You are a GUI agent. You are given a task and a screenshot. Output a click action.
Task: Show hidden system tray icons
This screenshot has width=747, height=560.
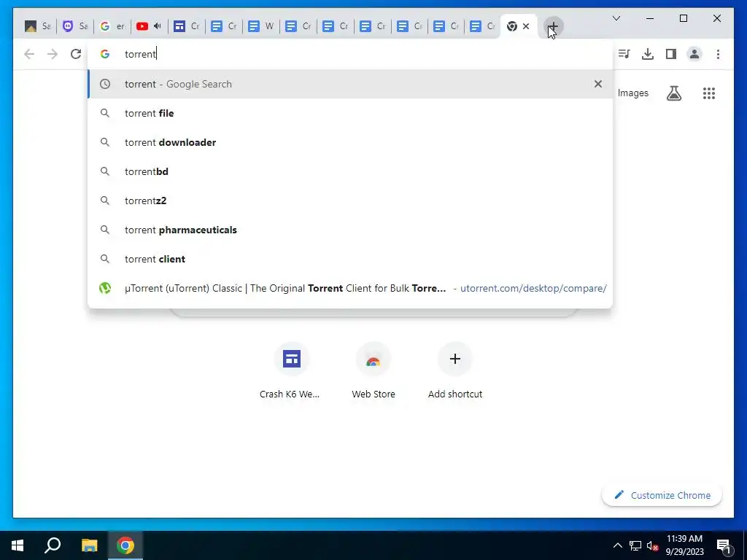coord(617,545)
